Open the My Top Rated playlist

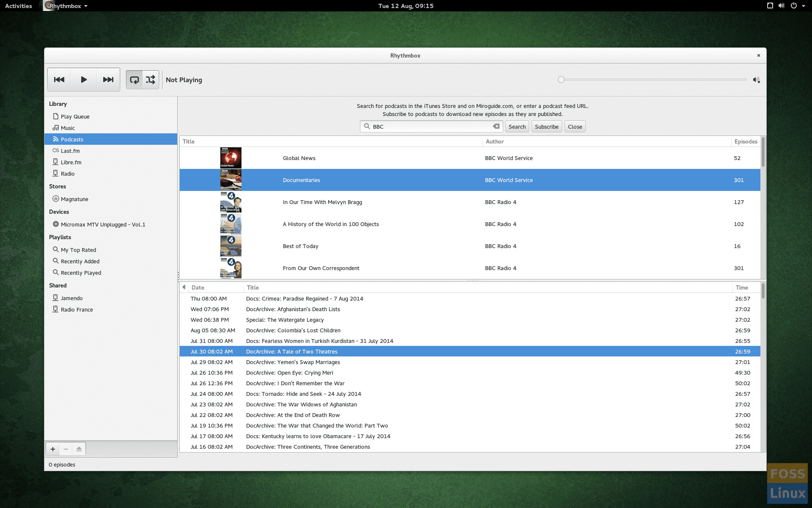pyautogui.click(x=111, y=250)
